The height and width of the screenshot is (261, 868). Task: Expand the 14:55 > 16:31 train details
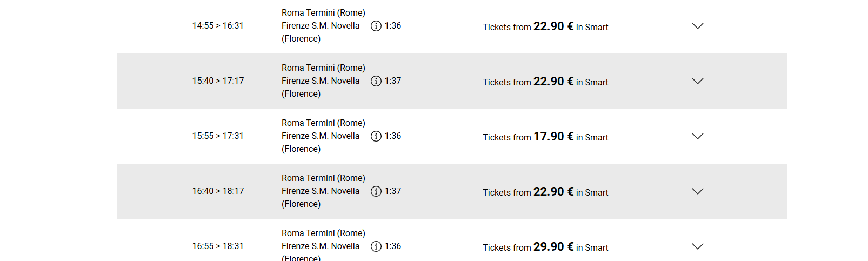[x=698, y=26]
